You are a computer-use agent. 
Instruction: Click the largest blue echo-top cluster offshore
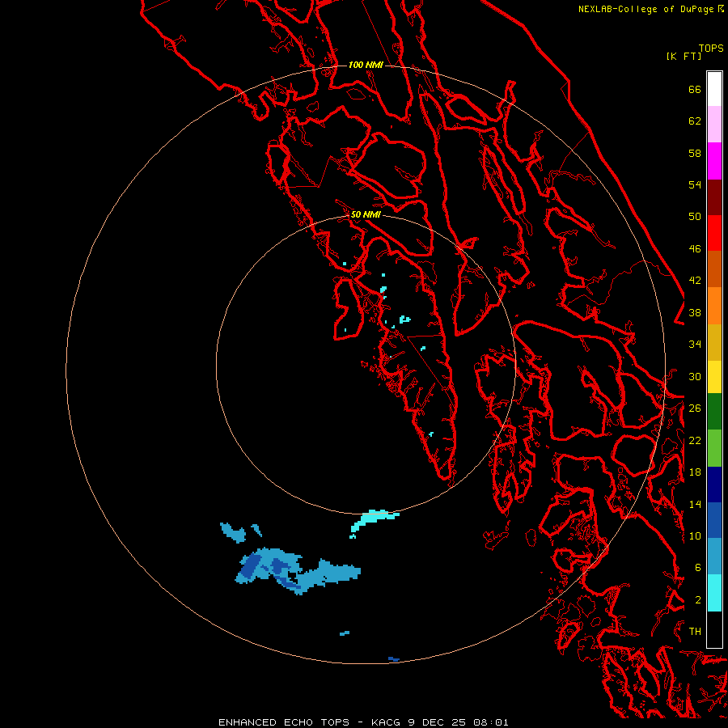click(297, 571)
